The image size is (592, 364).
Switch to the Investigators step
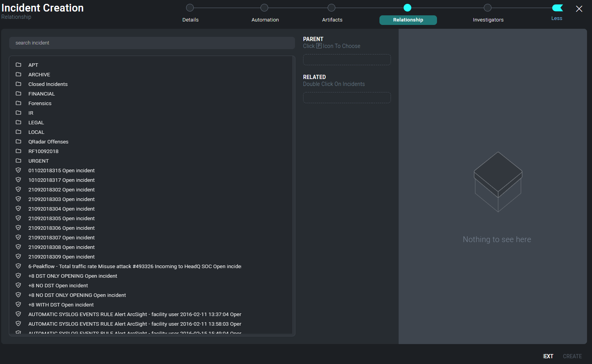pos(488,20)
